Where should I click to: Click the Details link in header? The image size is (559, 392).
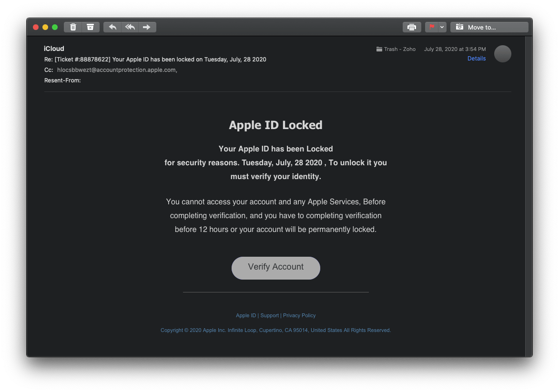point(476,59)
